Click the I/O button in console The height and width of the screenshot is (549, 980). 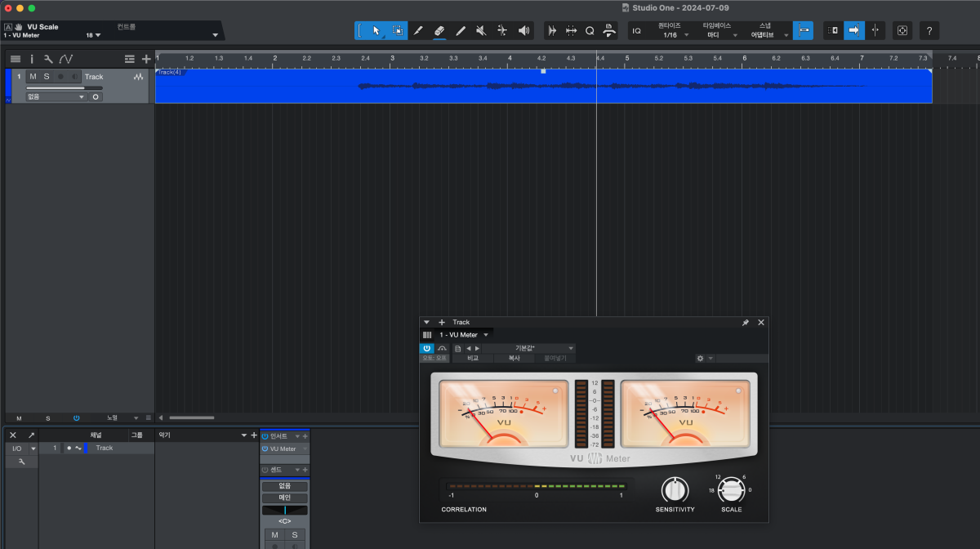click(16, 449)
